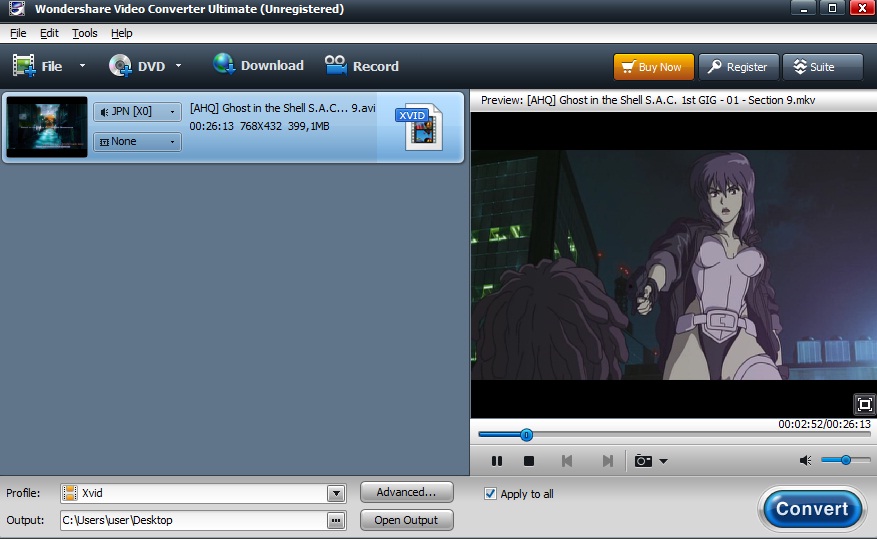Click the Preview title text of the MKV
Screen dimensions: 877x539
pos(648,100)
